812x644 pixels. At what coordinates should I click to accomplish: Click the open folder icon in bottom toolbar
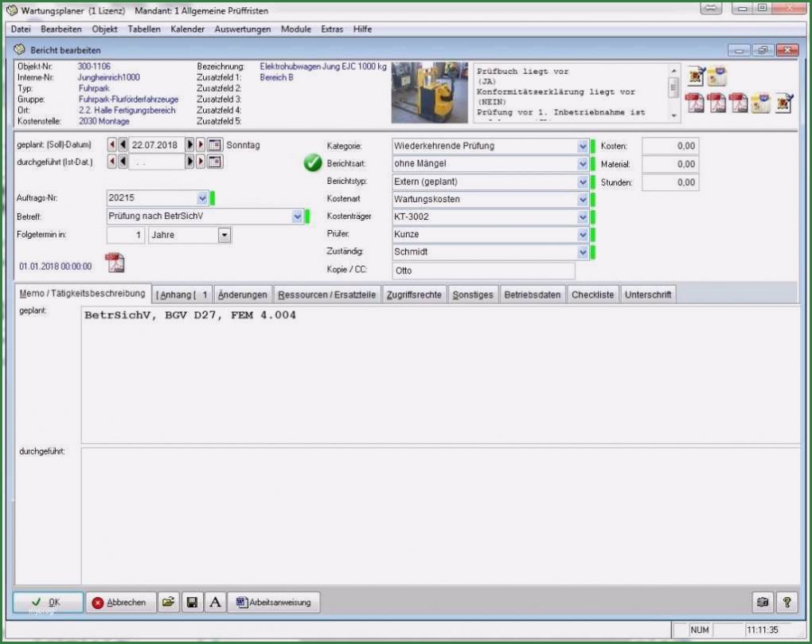(168, 603)
